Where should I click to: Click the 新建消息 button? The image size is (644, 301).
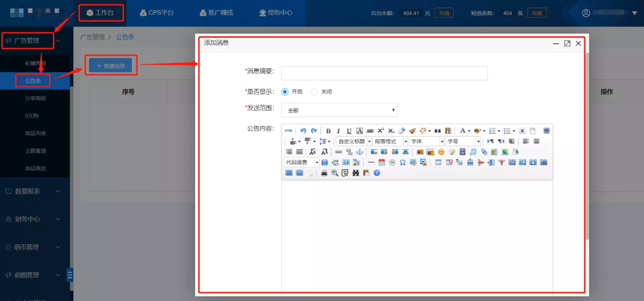point(111,66)
